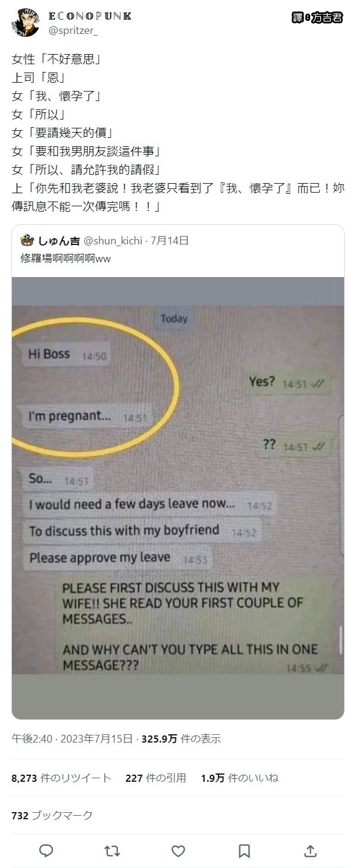This screenshot has width=356, height=868.
Task: Open quoted tweet date 7月14日
Action: point(170,241)
